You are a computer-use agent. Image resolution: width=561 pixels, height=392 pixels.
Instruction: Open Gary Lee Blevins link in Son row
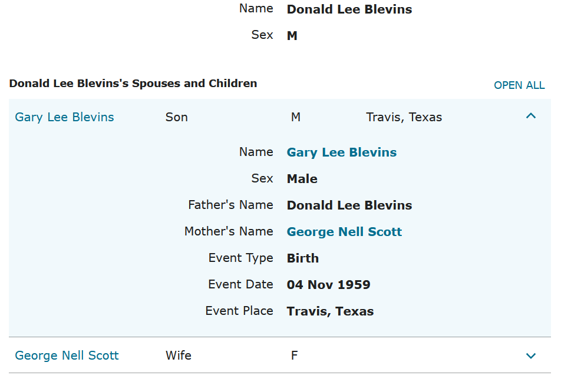click(x=64, y=117)
